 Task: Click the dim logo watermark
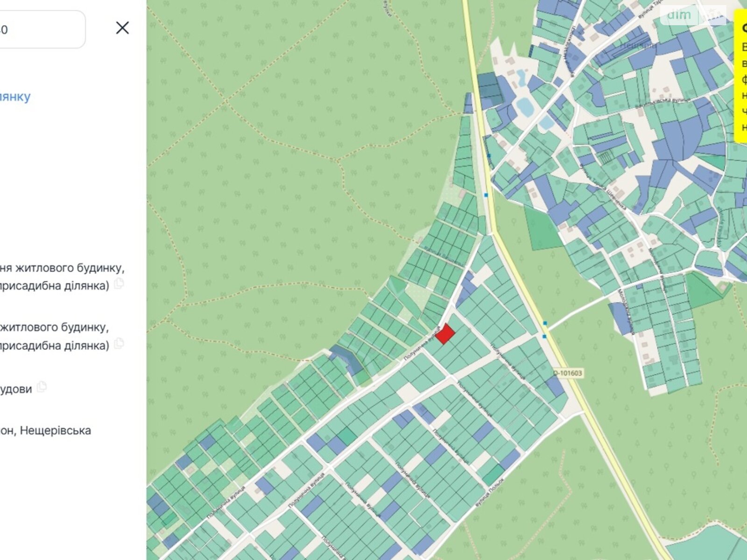click(x=679, y=15)
